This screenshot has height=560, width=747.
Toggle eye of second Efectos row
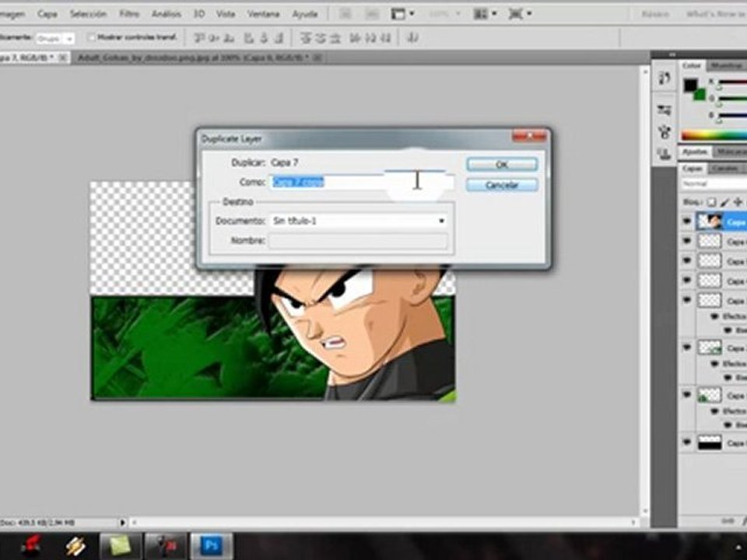pyautogui.click(x=714, y=364)
